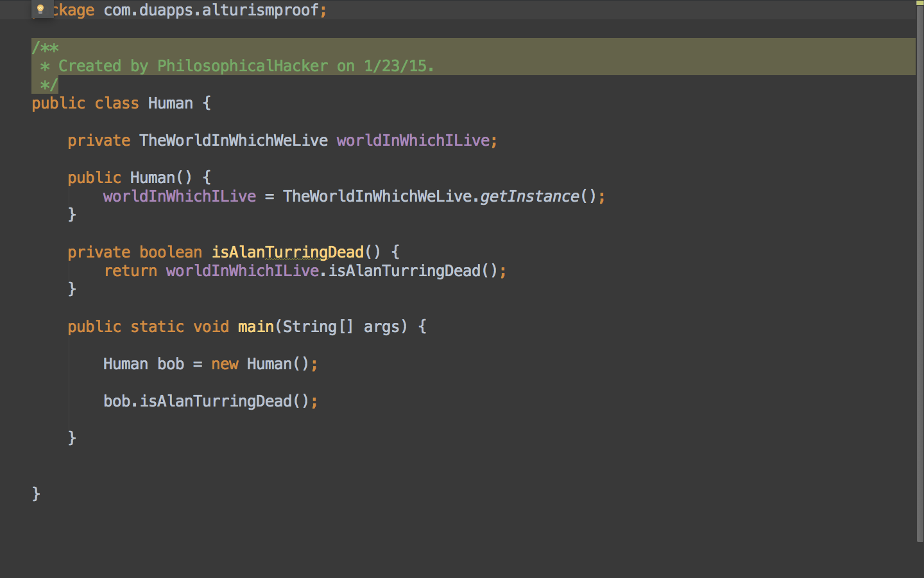This screenshot has height=578, width=924.
Task: Click the static keyword
Action: point(157,327)
